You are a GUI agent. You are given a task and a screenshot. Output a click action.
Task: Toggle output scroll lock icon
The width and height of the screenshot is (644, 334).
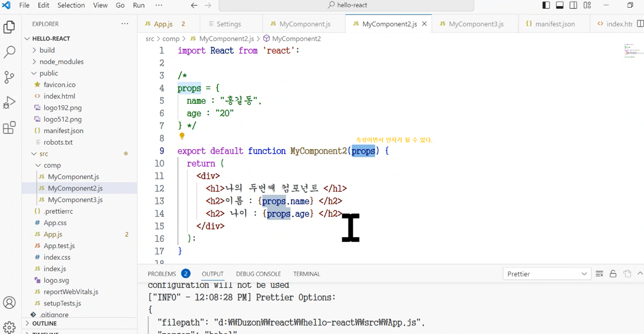(x=613, y=274)
